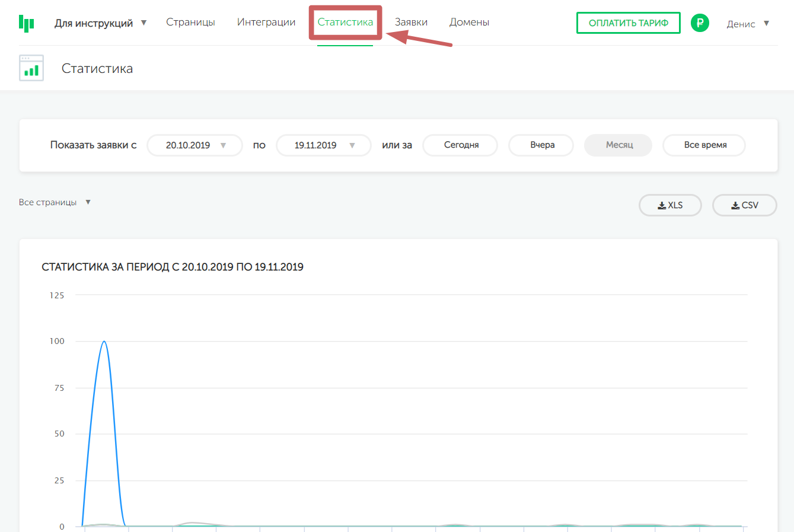This screenshot has width=794, height=532.
Task: Switch to the Заявки tab
Action: pos(411,23)
